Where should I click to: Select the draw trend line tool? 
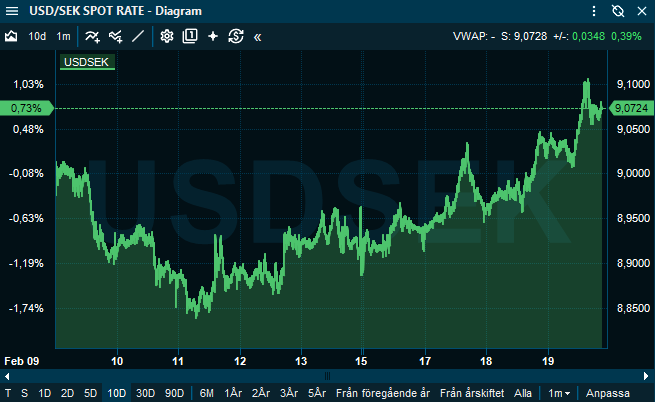(138, 36)
